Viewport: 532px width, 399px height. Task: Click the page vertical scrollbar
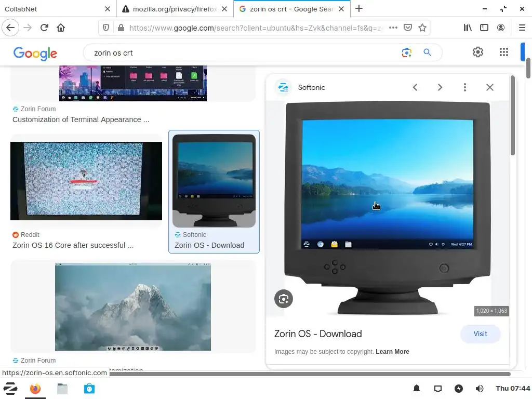[528, 68]
